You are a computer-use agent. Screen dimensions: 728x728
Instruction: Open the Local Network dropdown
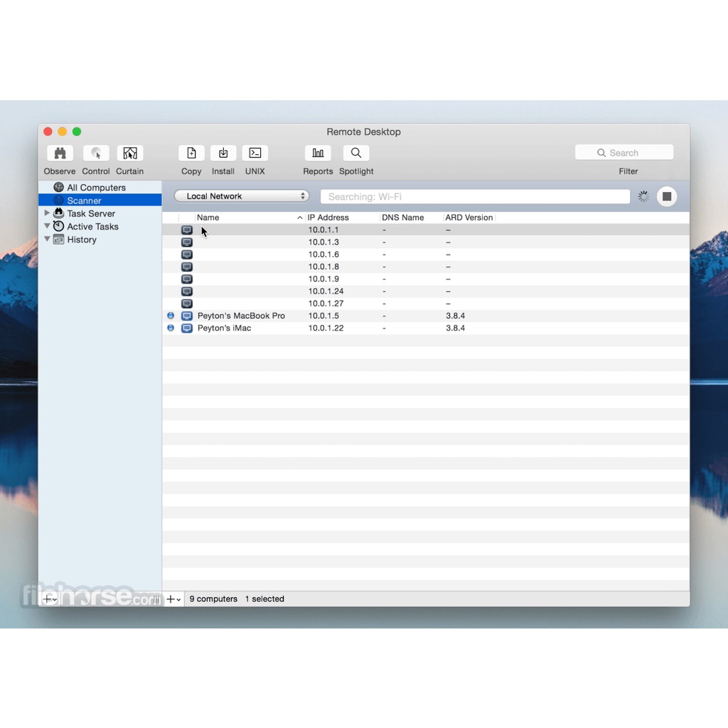tap(242, 196)
